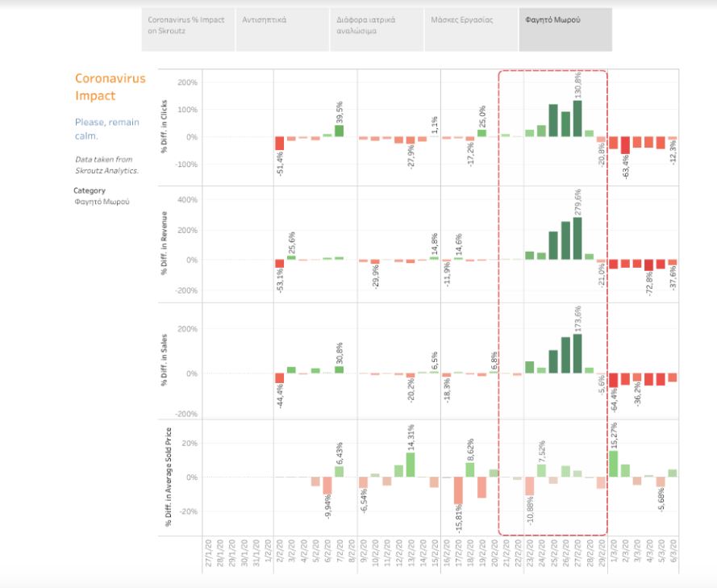Select the Διάφορα ιατρικά αναλώσιμα tab
This screenshot has height=588, width=717.
376,31
